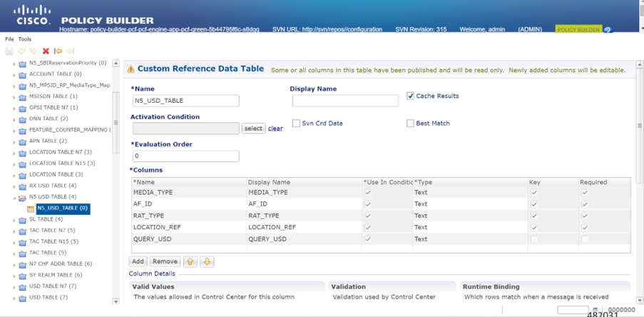The height and width of the screenshot is (317, 644).
Task: Toggle Key checkbox for AF_ID row
Action: click(x=534, y=204)
